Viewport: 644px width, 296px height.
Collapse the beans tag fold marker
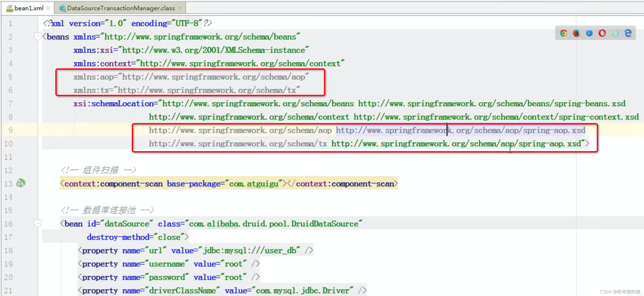pos(37,37)
